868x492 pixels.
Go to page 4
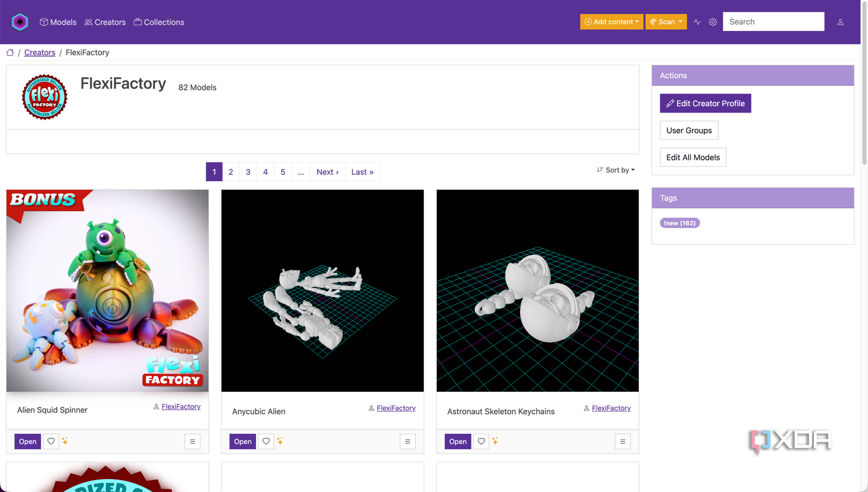pos(265,172)
